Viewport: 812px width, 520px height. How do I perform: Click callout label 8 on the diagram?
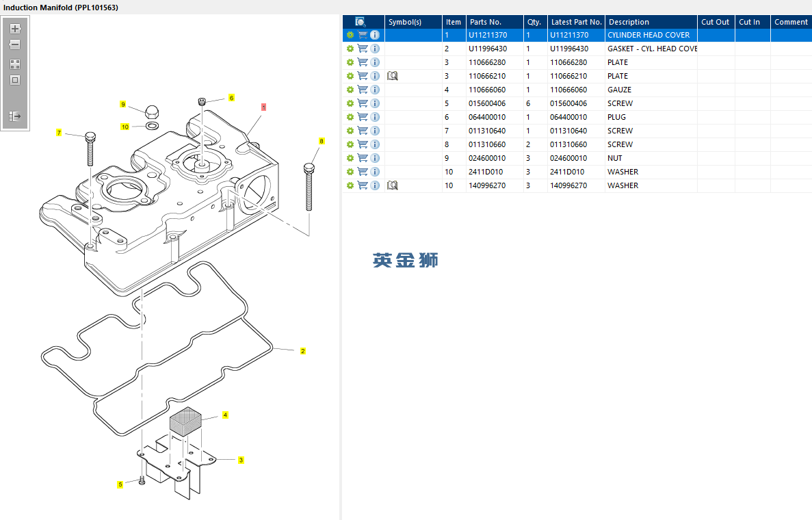click(322, 141)
